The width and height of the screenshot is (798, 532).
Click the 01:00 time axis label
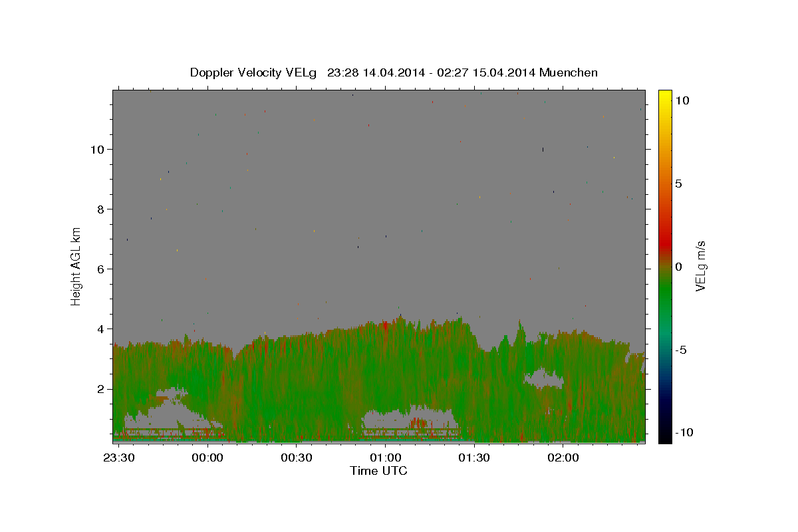[x=385, y=458]
